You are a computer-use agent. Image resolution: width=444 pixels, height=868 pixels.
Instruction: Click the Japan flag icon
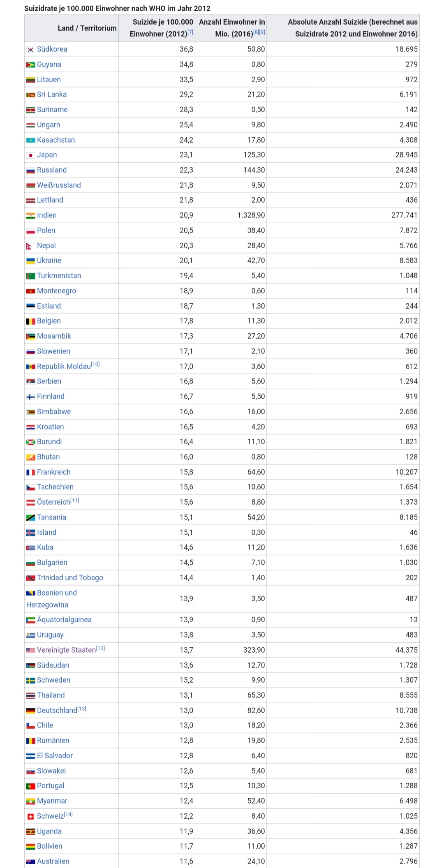30,155
